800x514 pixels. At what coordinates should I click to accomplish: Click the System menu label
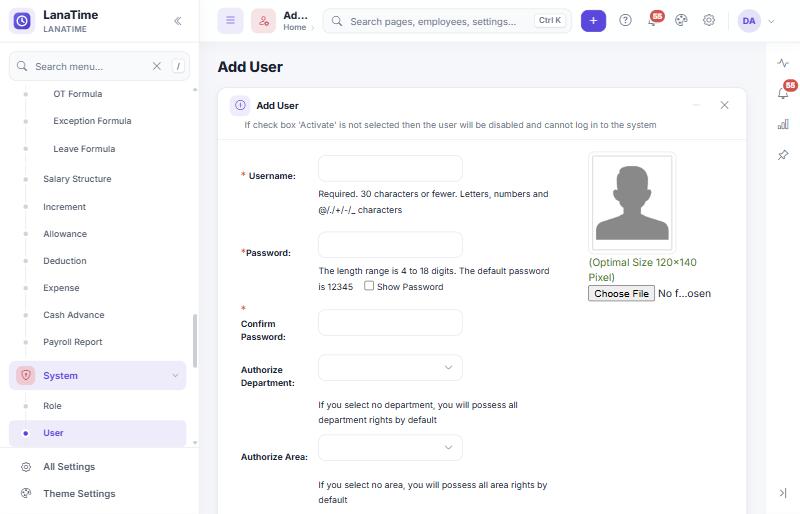click(60, 376)
